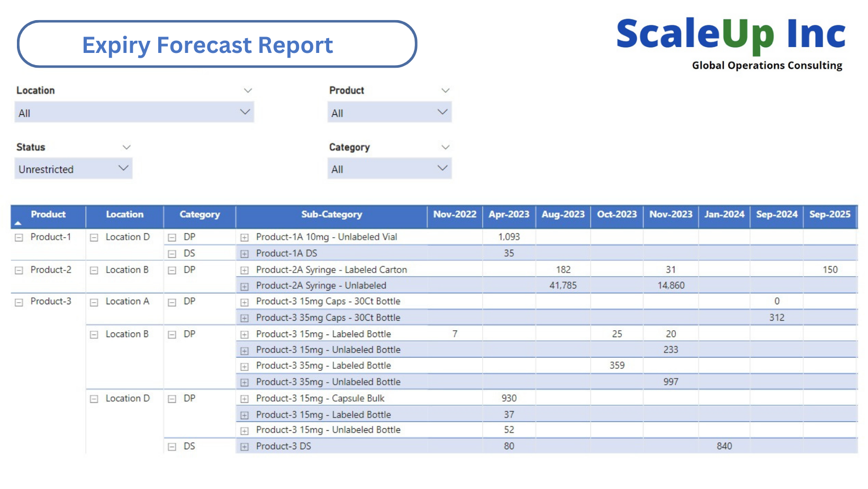Collapse Location D under Product-1
The width and height of the screenshot is (868, 489).
pyautogui.click(x=94, y=237)
